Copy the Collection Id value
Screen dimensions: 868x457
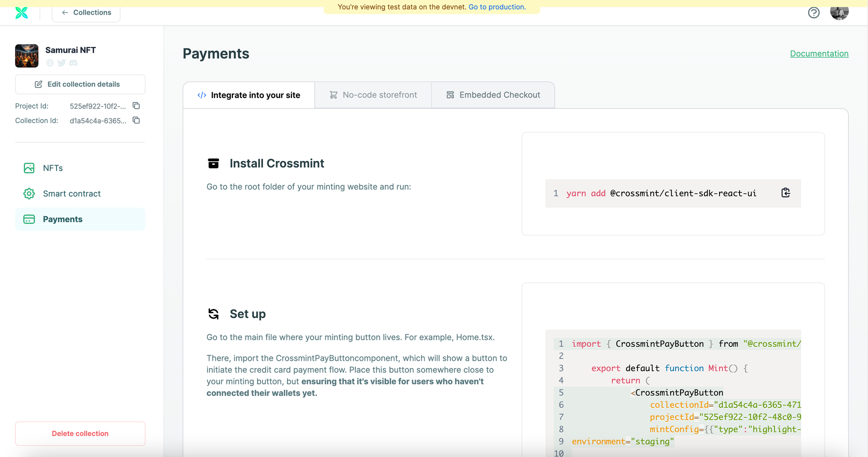136,121
